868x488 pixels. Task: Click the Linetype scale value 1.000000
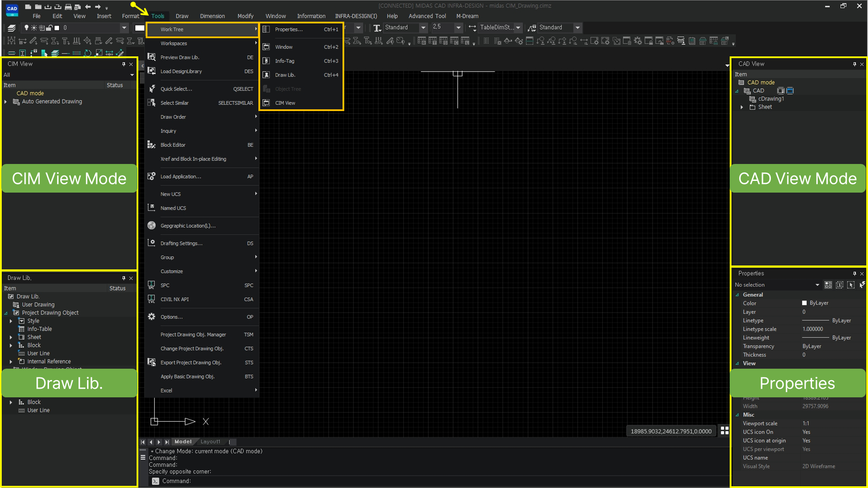point(813,329)
